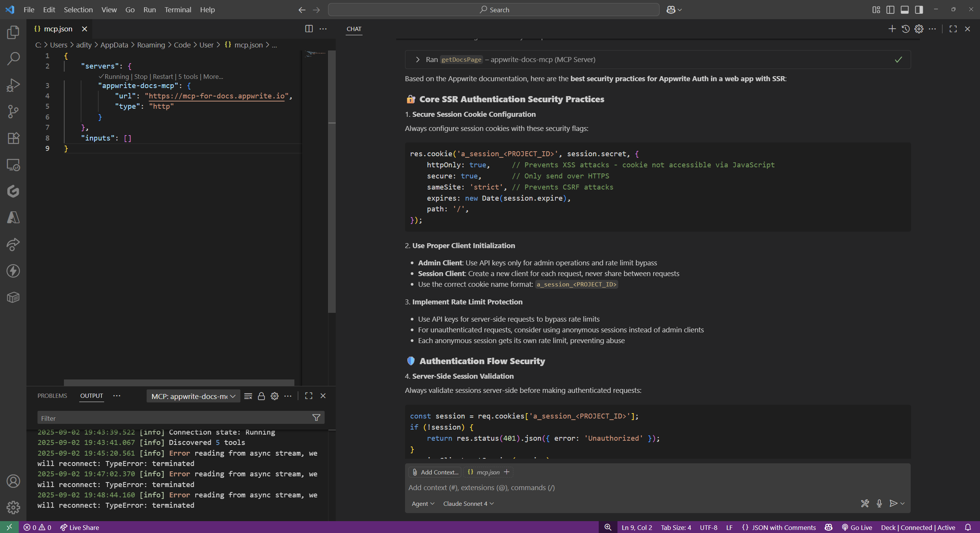Open the Search view in activity bar
980x533 pixels.
(x=13, y=59)
